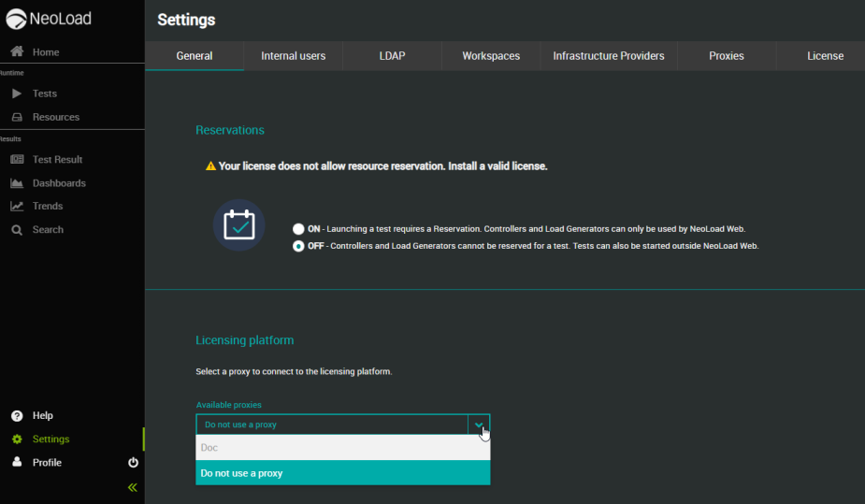Click the power logout icon

[133, 462]
